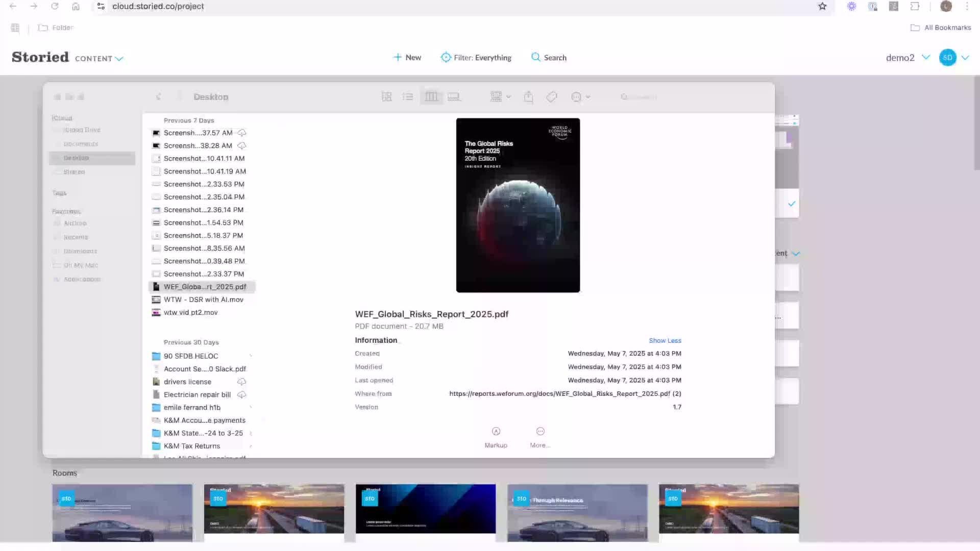980x551 pixels.
Task: Click the More actions icon below preview
Action: [x=540, y=432]
